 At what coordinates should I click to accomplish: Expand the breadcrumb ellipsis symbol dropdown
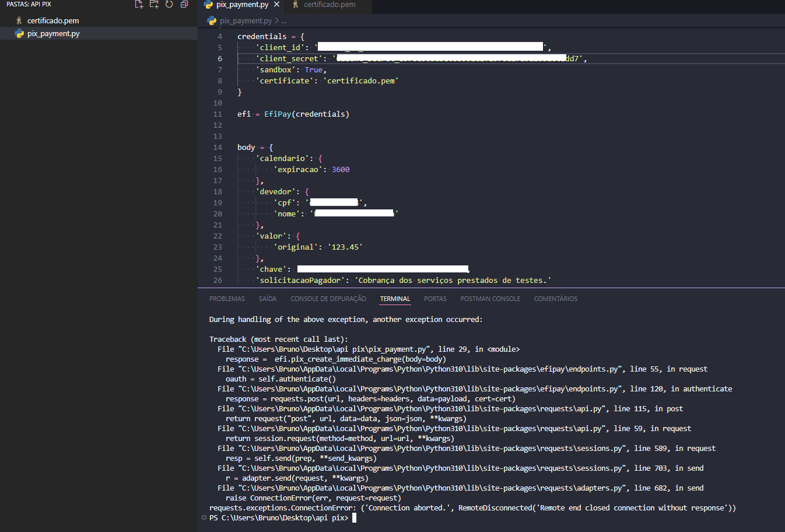(284, 21)
